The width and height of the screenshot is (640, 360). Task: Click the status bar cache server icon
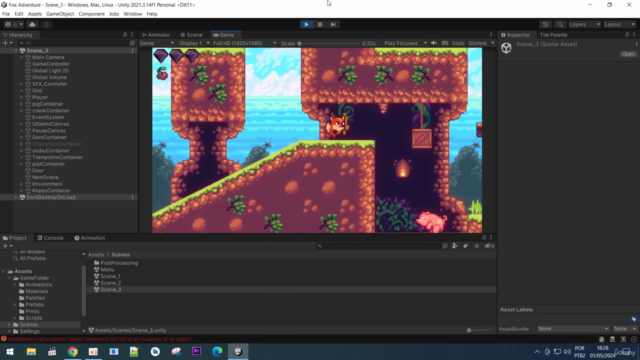click(612, 339)
